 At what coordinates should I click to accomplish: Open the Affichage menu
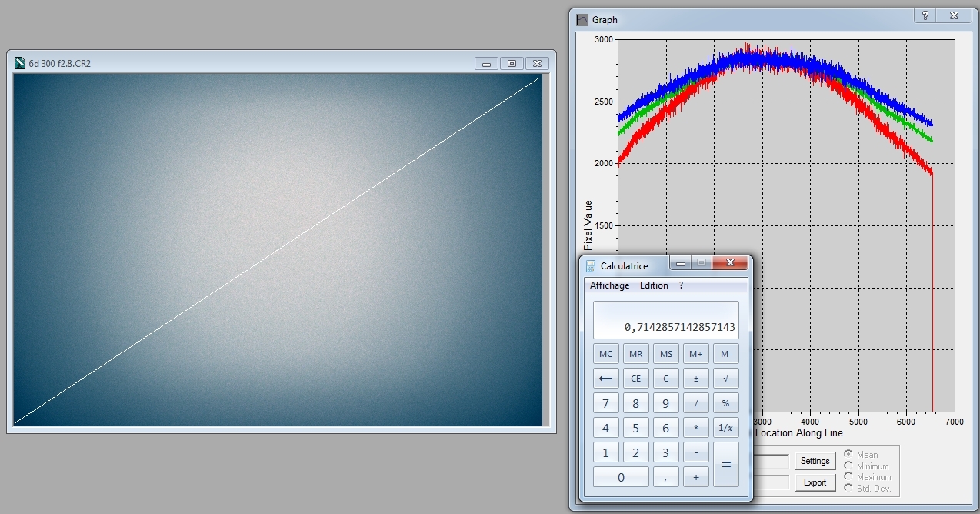tap(609, 285)
